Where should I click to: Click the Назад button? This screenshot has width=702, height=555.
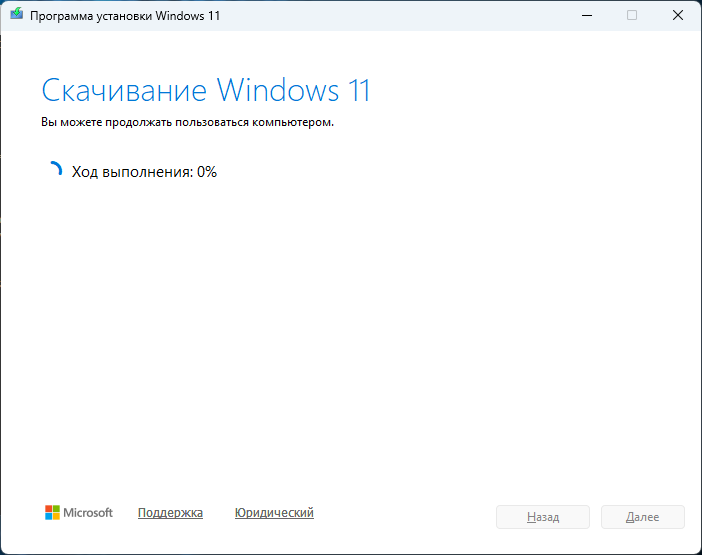[543, 517]
